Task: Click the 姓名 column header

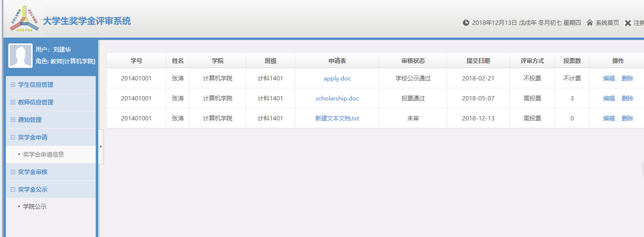Action: pyautogui.click(x=178, y=60)
